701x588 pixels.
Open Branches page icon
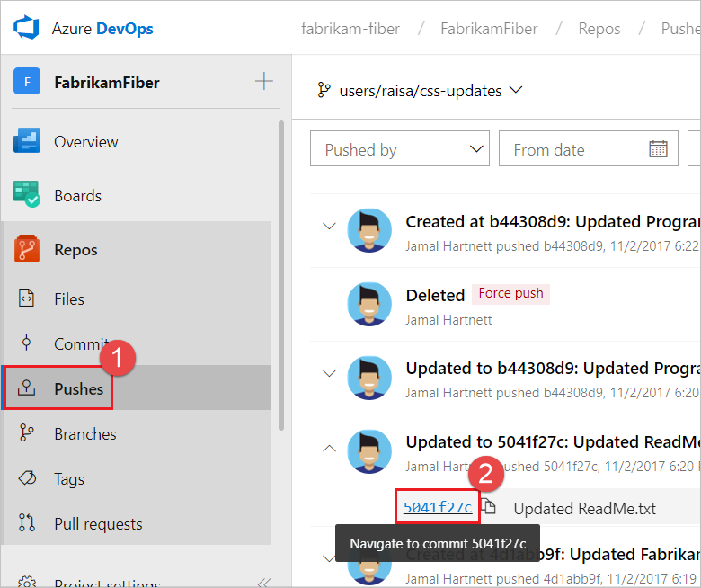coord(27,433)
